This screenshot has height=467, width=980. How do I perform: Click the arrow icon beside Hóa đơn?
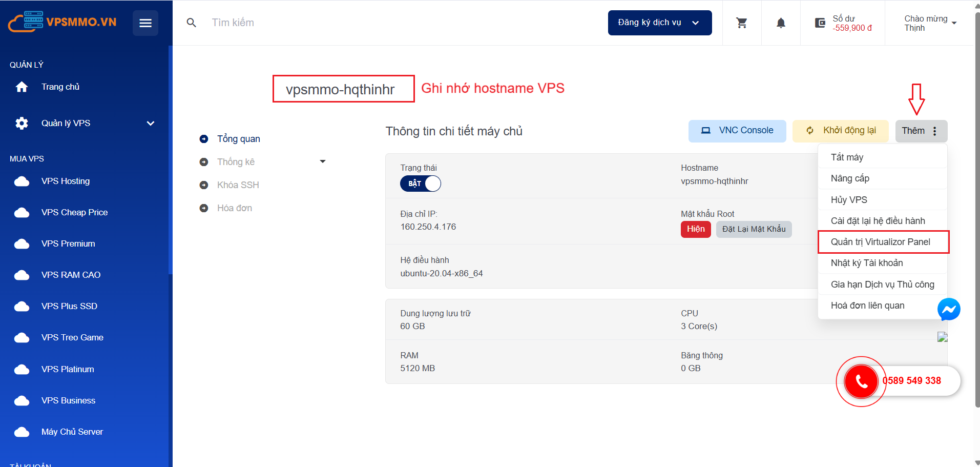pyautogui.click(x=204, y=208)
